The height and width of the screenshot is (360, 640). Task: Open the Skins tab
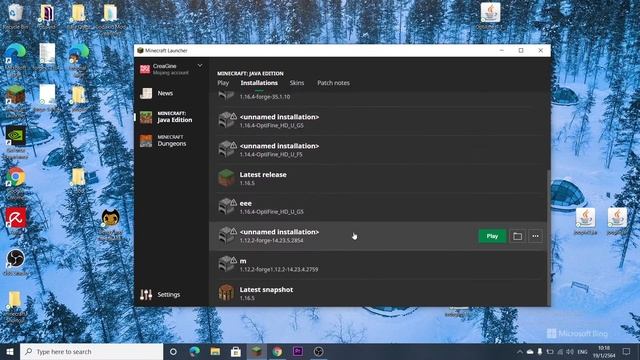pos(297,83)
